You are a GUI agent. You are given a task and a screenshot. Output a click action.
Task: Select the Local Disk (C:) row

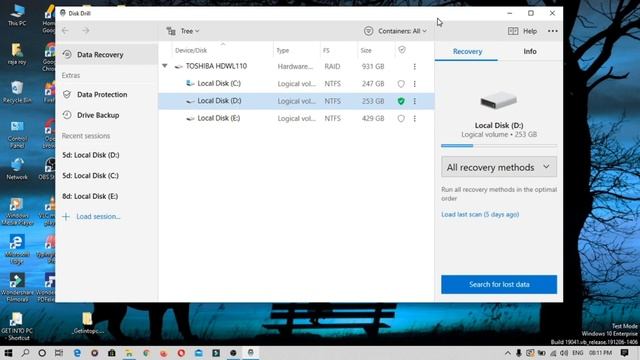tap(296, 84)
